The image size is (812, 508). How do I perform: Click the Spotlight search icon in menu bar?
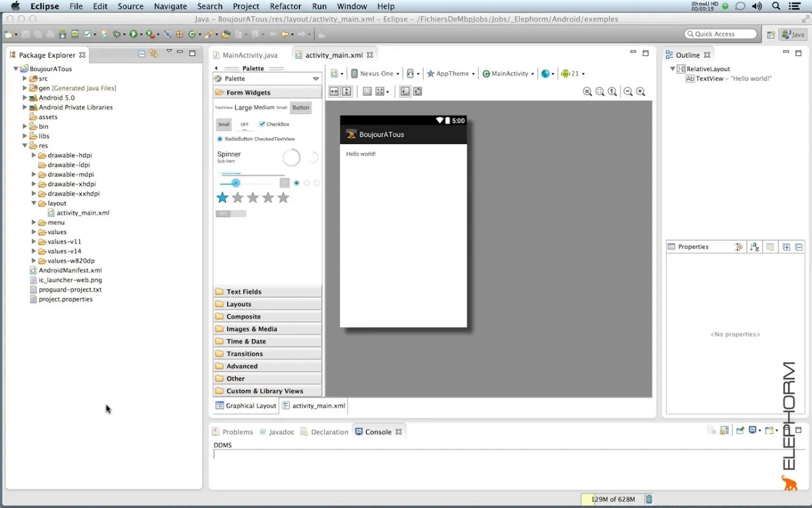[775, 6]
